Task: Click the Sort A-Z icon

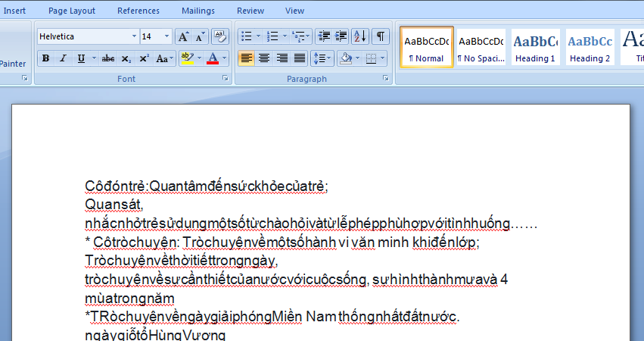Action: pos(360,36)
